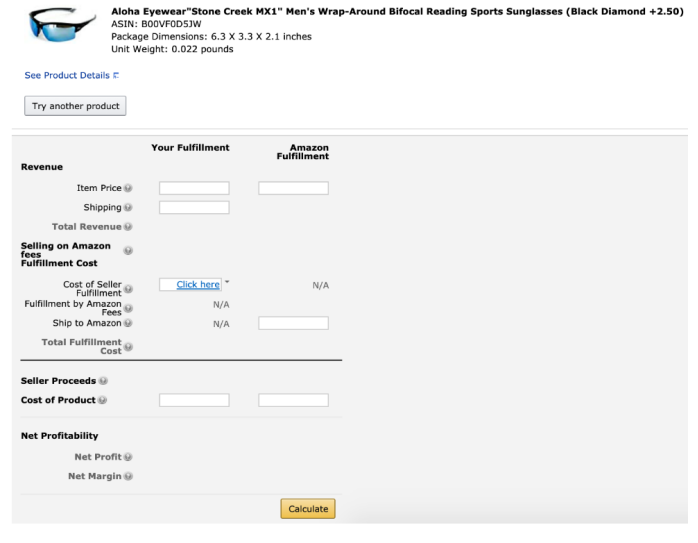Click the Ship to Amazon help icon
This screenshot has height=543, width=698.
tap(128, 323)
